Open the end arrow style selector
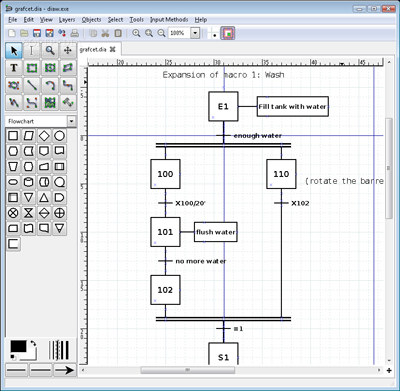This screenshot has width=400, height=391. coord(64,370)
